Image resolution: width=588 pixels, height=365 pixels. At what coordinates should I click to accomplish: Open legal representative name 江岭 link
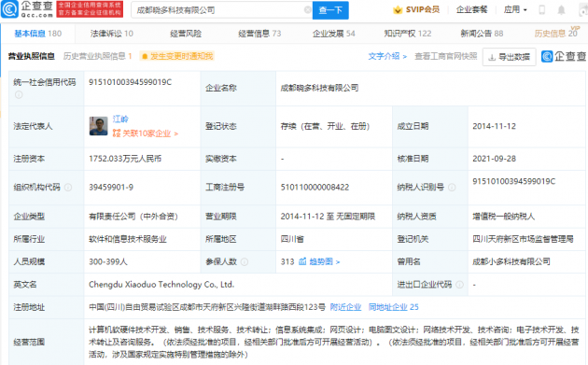coord(120,119)
